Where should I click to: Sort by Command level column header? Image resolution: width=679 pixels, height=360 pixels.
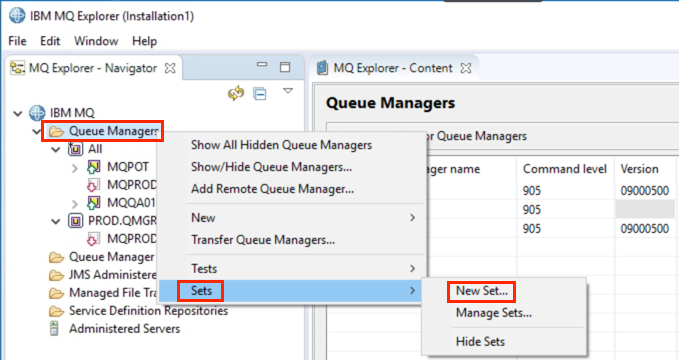click(x=565, y=169)
